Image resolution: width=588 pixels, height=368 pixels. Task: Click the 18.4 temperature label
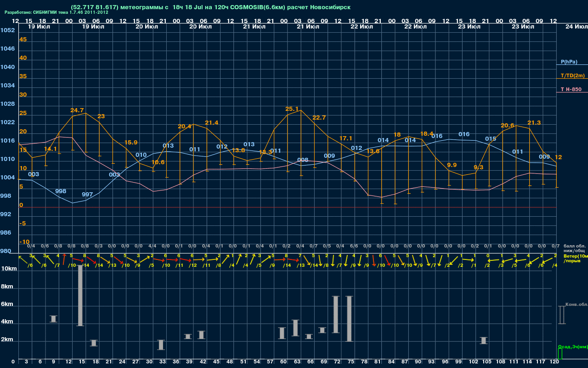pos(427,134)
